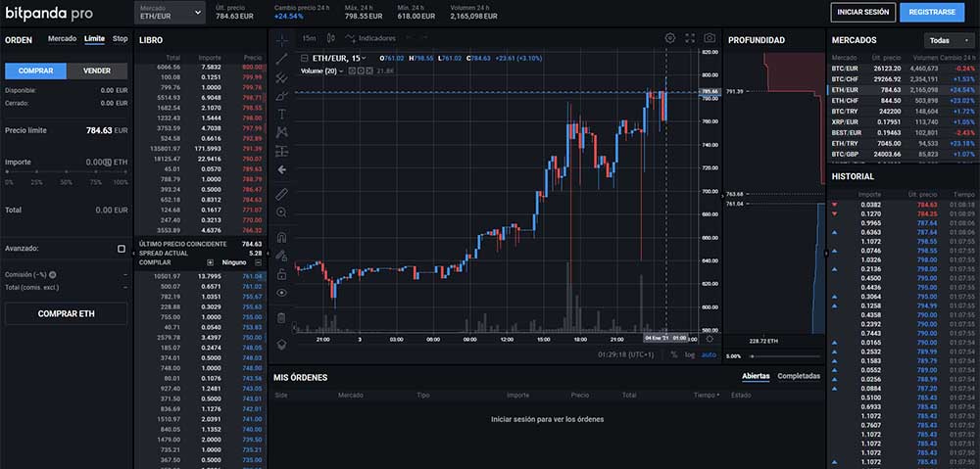980x469 pixels.
Task: Click the 800.00 ask price in order book
Action: 252,67
